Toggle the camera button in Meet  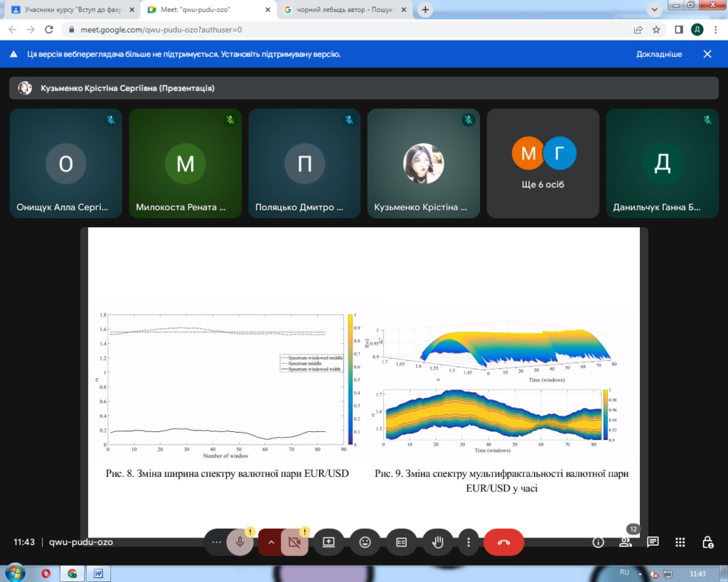pos(294,542)
